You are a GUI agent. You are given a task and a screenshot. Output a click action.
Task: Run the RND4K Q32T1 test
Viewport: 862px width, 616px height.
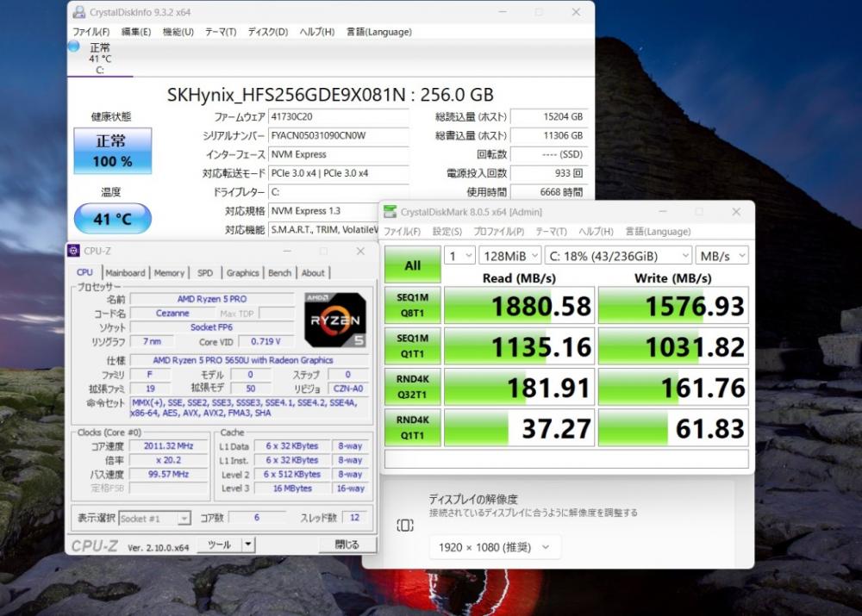coord(412,386)
